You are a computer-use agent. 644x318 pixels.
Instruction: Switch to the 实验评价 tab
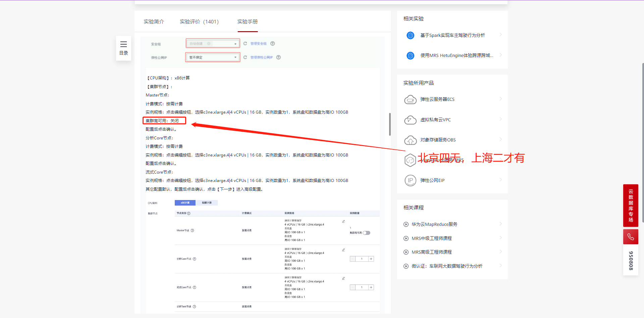tap(199, 21)
